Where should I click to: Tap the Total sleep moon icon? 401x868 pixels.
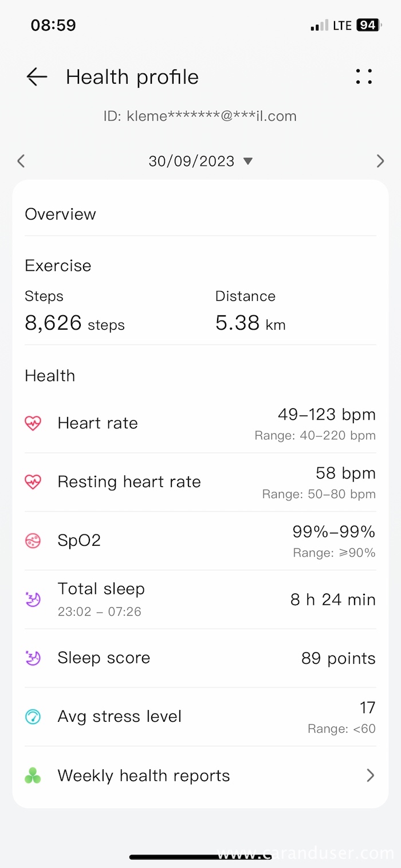click(x=33, y=600)
